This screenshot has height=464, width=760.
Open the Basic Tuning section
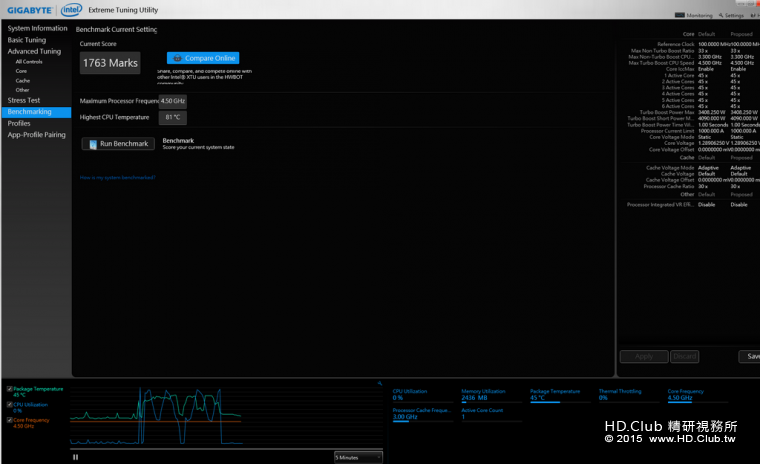27,40
